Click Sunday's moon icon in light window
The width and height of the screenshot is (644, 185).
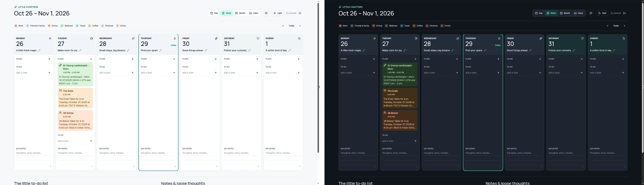tap(299, 38)
